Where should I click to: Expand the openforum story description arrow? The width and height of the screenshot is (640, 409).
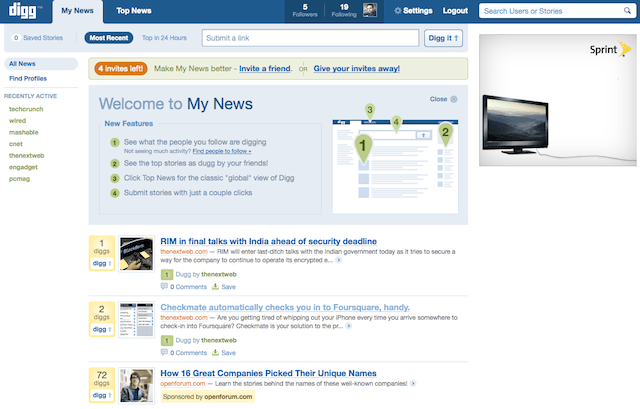pos(413,383)
